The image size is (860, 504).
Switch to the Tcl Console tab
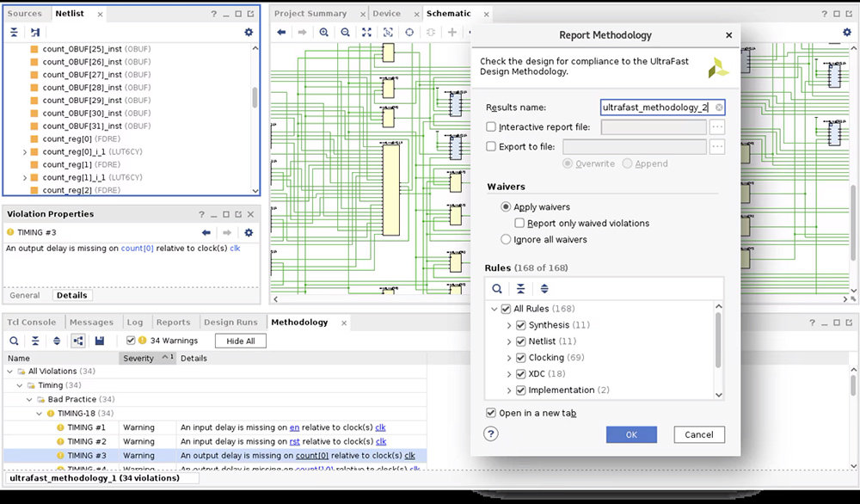[32, 323]
